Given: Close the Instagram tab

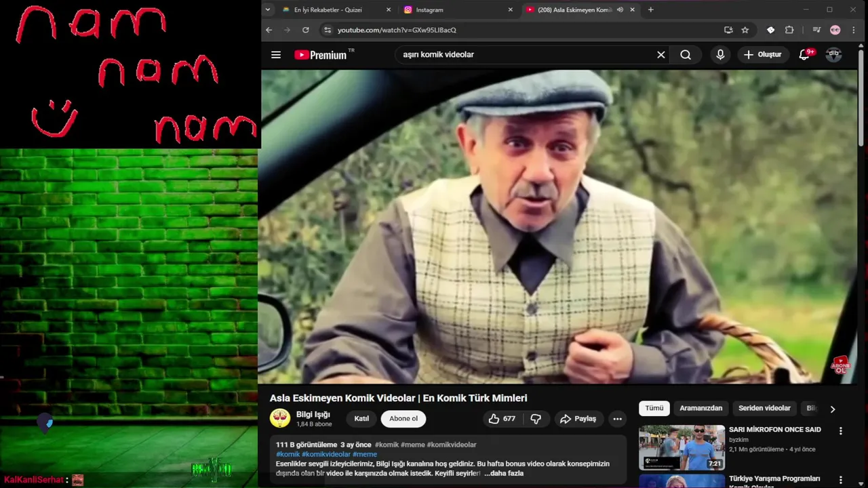Looking at the screenshot, I should point(511,9).
